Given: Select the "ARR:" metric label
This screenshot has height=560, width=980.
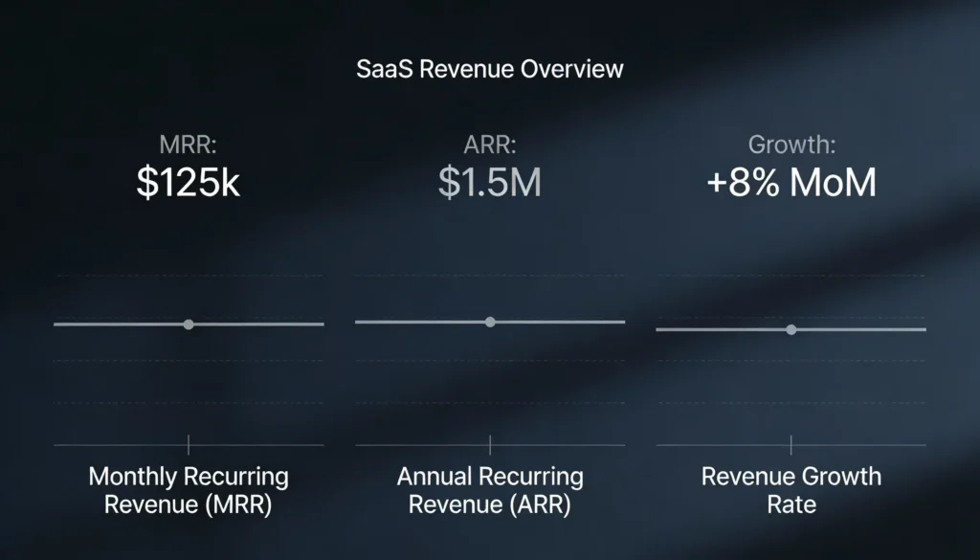Looking at the screenshot, I should pos(489,146).
